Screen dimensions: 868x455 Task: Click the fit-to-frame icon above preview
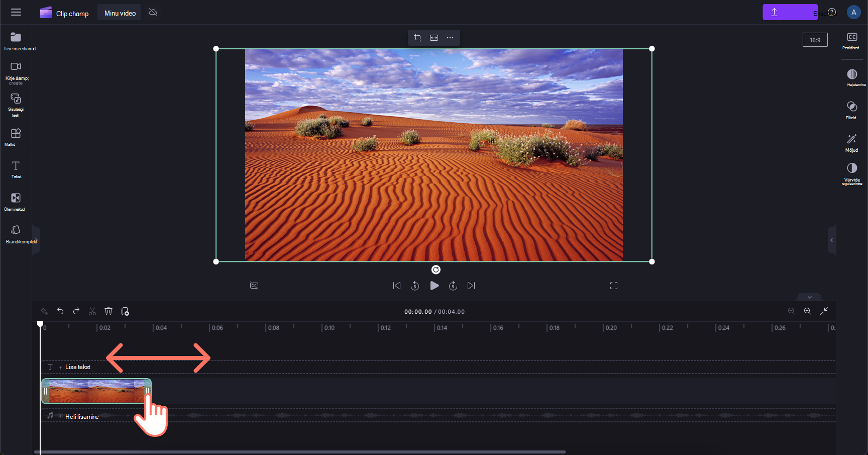[x=434, y=38]
